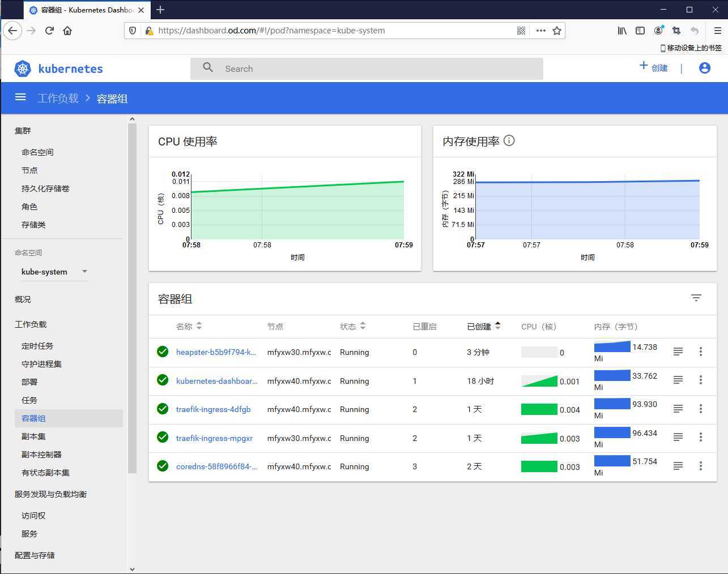Open 有状态副本集 sidebar item

(x=45, y=473)
